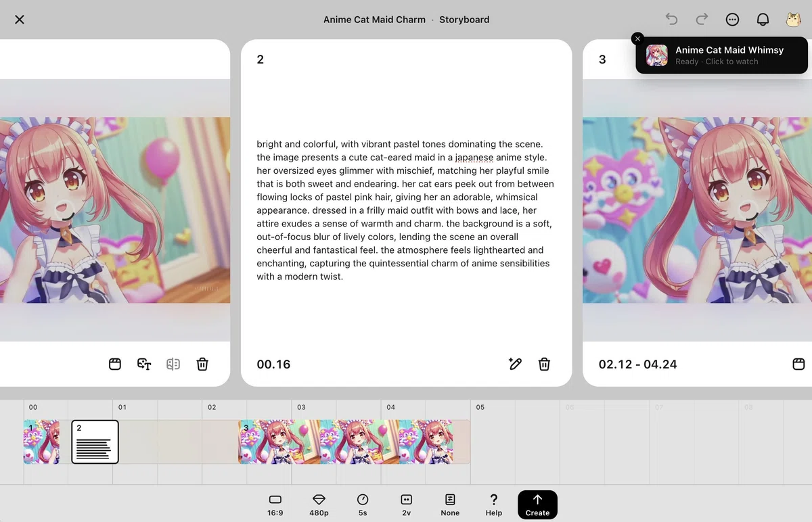This screenshot has height=522, width=812.
Task: Open the 480p resolution option
Action: [x=319, y=505]
